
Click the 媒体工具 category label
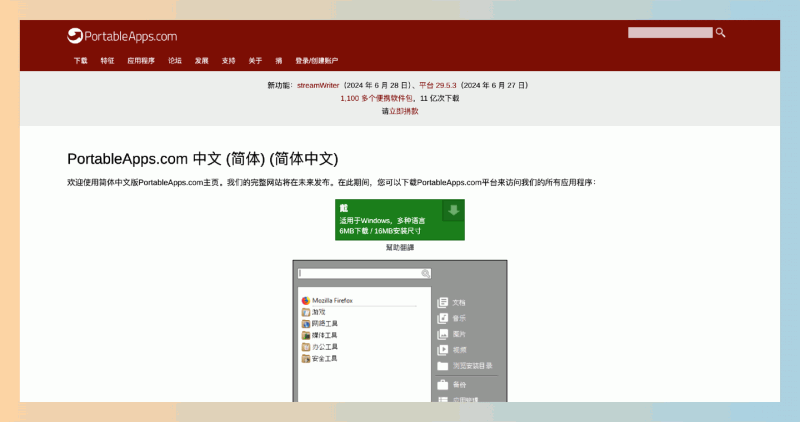point(324,335)
